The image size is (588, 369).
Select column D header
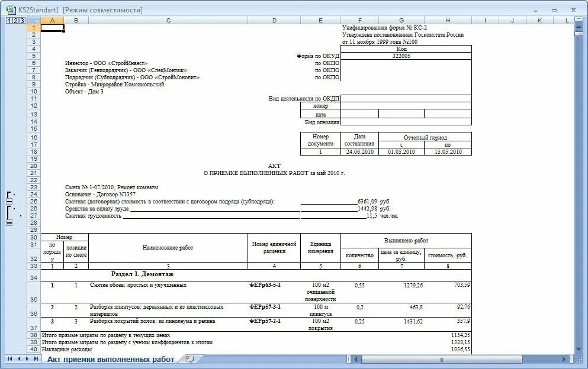(x=274, y=21)
